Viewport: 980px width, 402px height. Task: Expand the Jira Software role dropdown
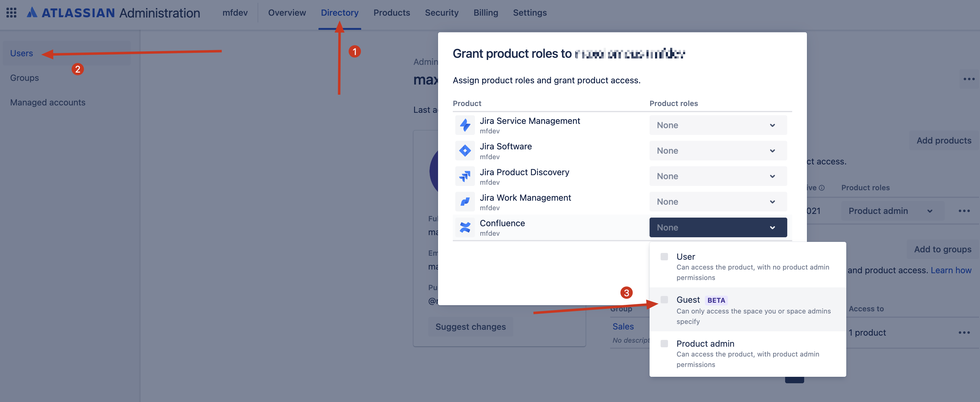click(x=717, y=150)
